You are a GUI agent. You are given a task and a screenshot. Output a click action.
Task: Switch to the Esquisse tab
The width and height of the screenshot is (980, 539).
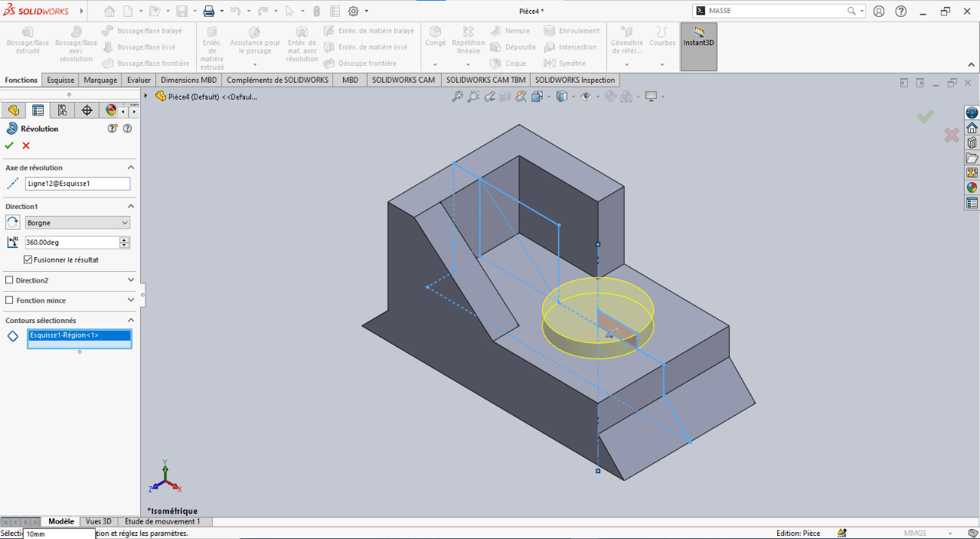click(x=60, y=80)
